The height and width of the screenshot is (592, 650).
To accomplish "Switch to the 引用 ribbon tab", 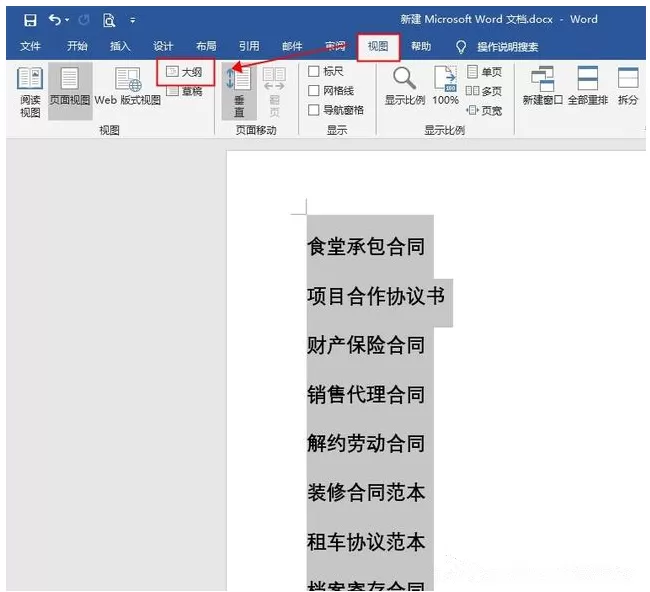I will pyautogui.click(x=249, y=46).
